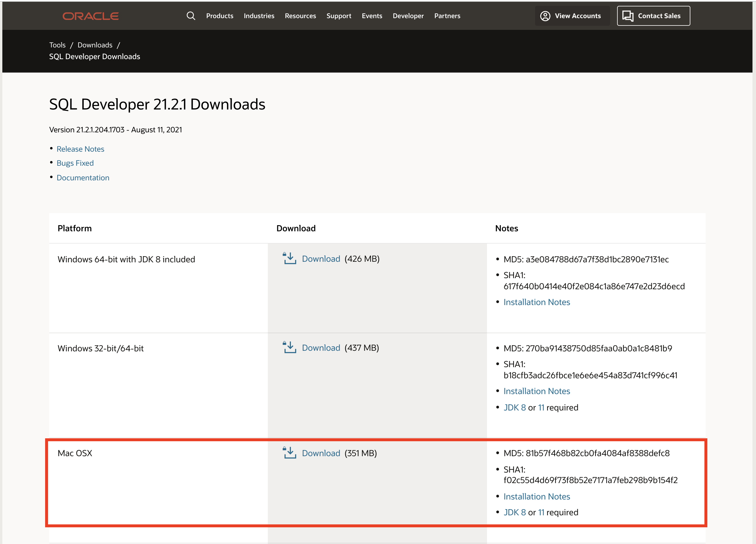Open the Events menu
This screenshot has width=756, height=544.
tap(372, 16)
